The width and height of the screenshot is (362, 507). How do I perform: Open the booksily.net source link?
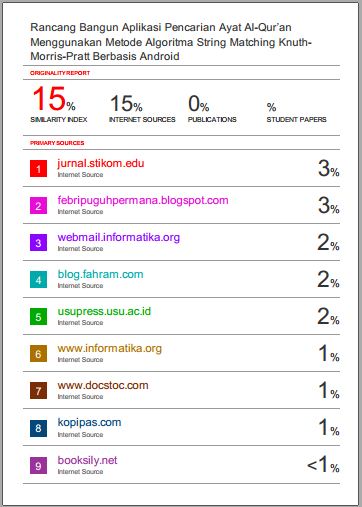[87, 460]
